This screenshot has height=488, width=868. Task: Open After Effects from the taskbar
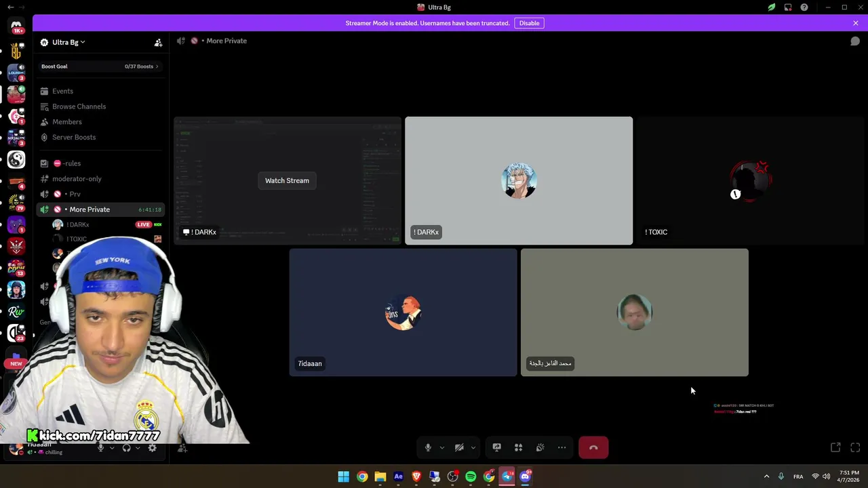(x=398, y=476)
